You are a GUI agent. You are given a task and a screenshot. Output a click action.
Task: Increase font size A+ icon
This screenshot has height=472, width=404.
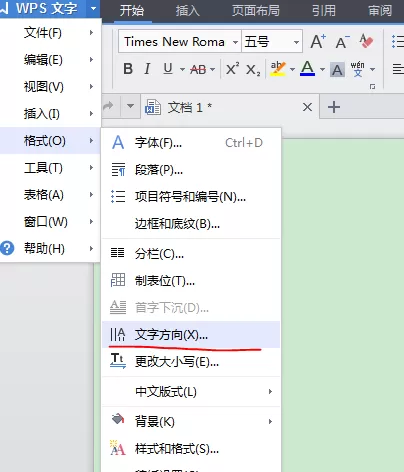tap(318, 42)
